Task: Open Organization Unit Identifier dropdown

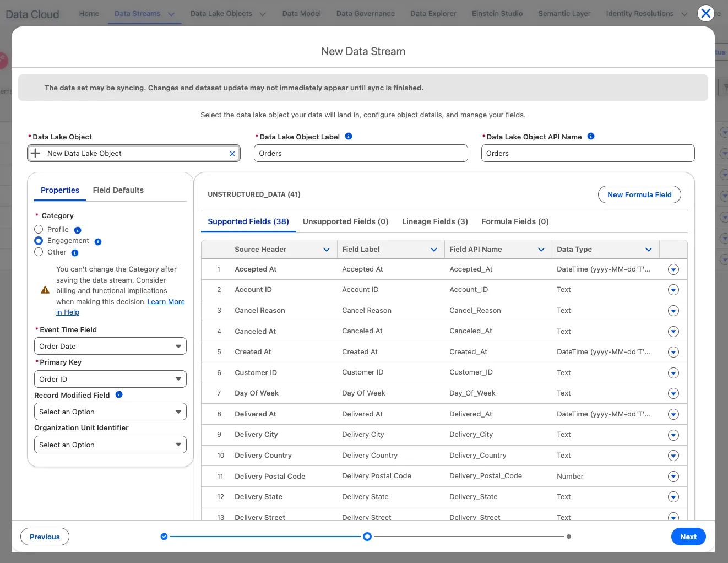Action: click(x=110, y=445)
